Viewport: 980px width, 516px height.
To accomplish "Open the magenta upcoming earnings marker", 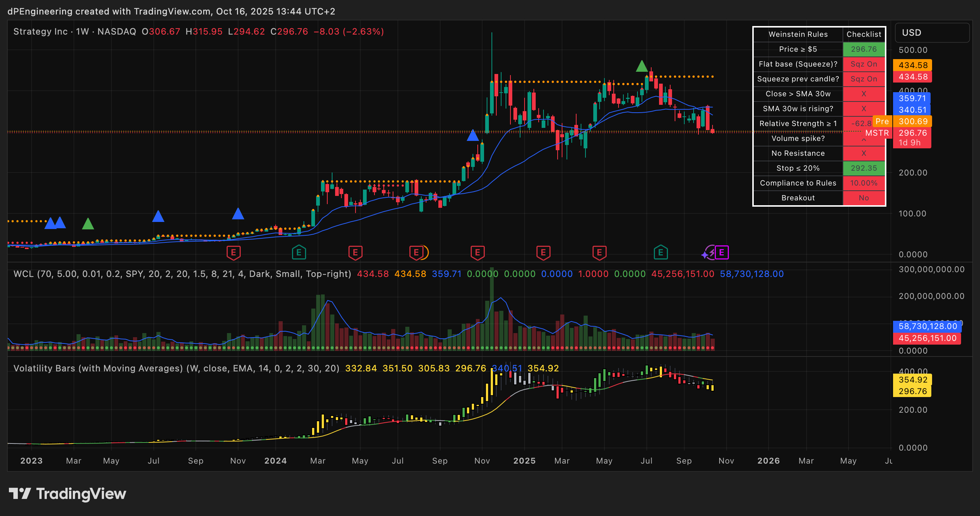I will (722, 252).
